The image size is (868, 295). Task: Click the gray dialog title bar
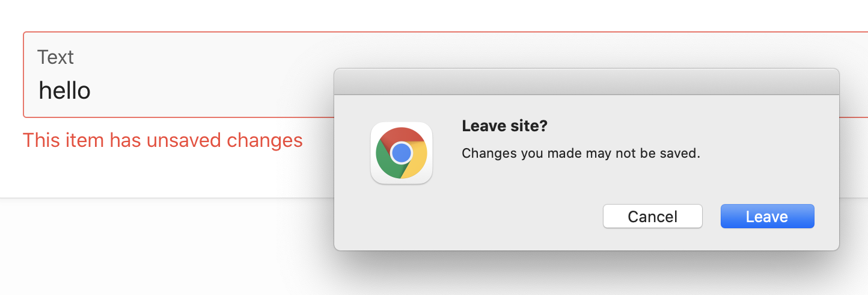pos(586,81)
